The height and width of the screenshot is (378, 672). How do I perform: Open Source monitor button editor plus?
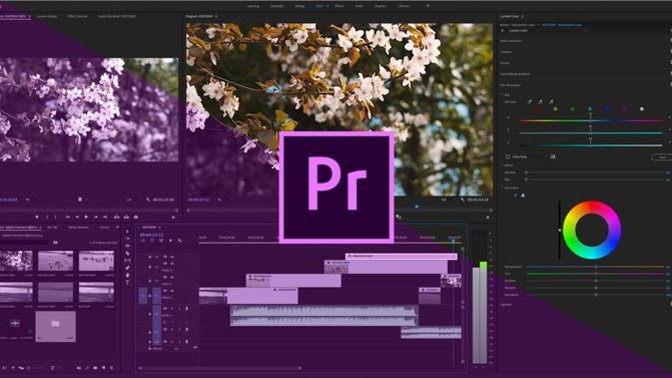[x=173, y=217]
